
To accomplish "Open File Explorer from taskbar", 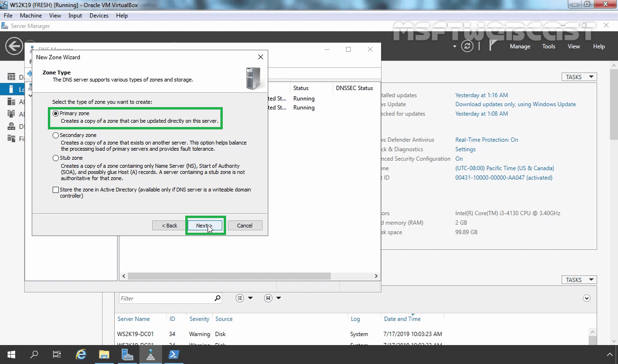I will (104, 355).
